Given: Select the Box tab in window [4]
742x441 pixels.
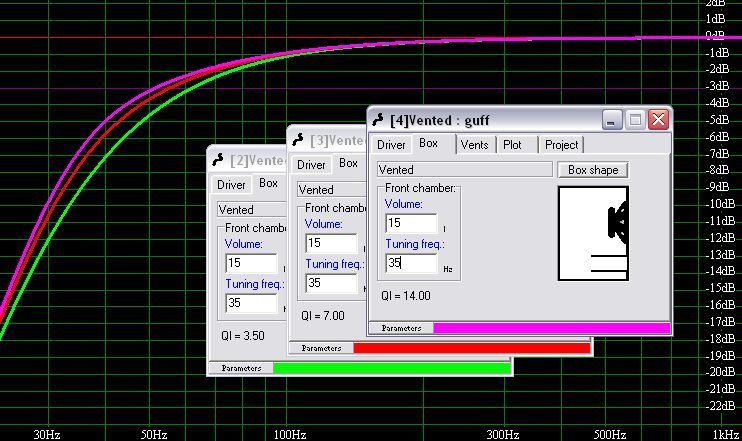Looking at the screenshot, I should [429, 143].
